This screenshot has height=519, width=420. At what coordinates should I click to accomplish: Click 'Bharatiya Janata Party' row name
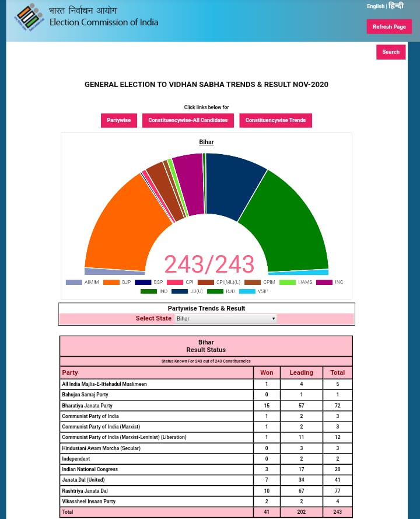(87, 406)
